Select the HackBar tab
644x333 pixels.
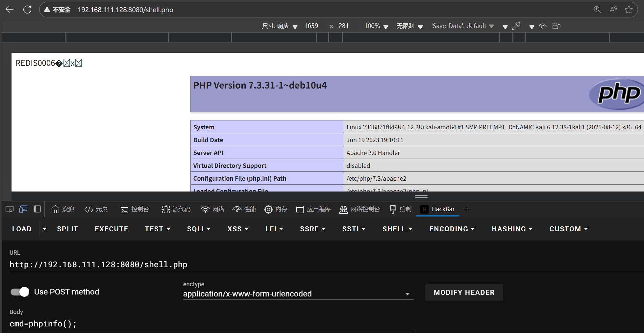(x=438, y=209)
